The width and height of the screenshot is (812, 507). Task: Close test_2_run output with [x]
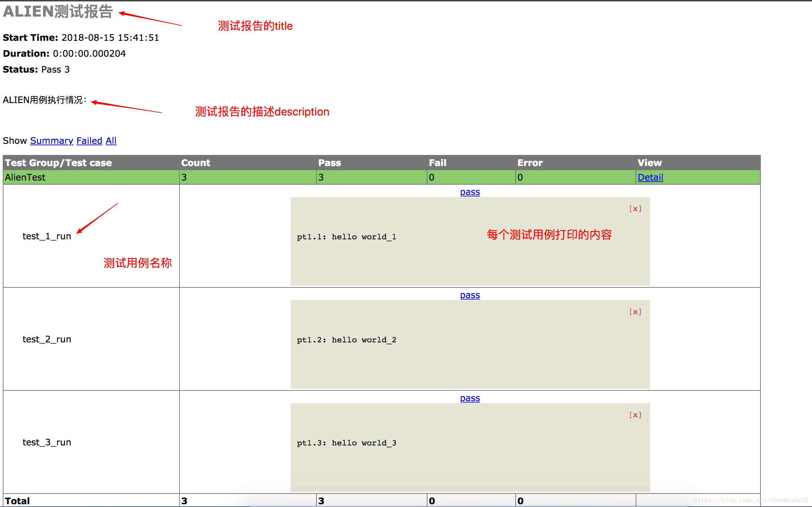click(x=635, y=312)
